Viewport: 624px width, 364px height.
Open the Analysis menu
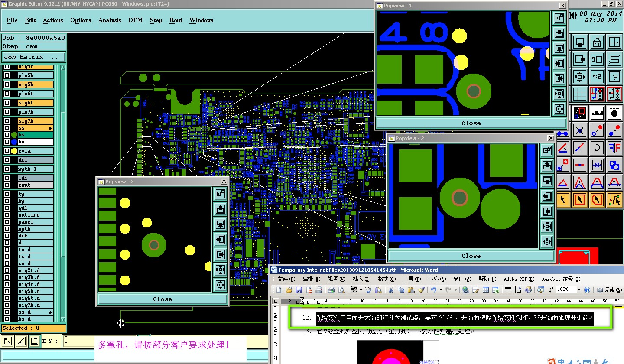110,20
